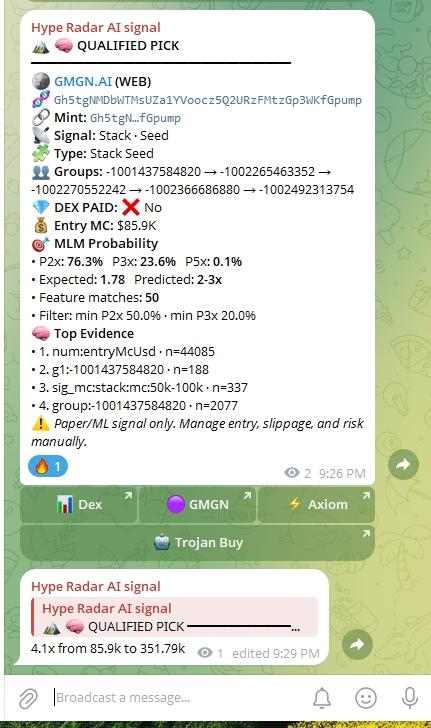431x728 pixels.
Task: Click the 'MLM Probability' heading
Action: pos(106,244)
